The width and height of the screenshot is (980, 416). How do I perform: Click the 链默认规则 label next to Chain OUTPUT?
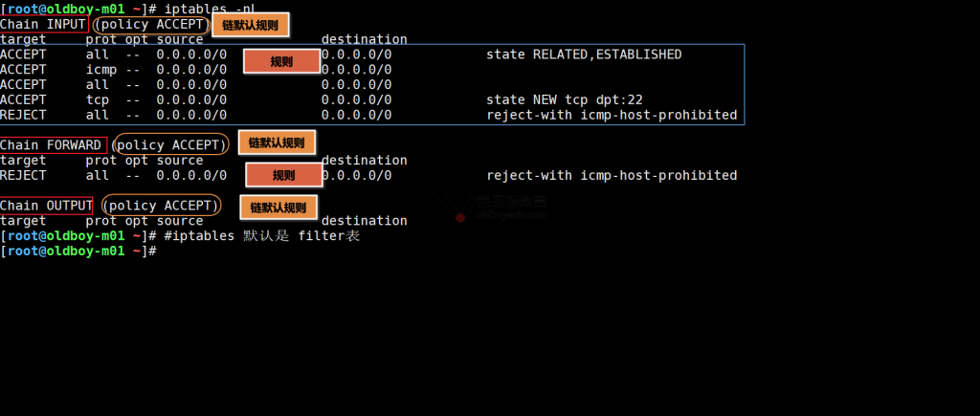tap(278, 207)
